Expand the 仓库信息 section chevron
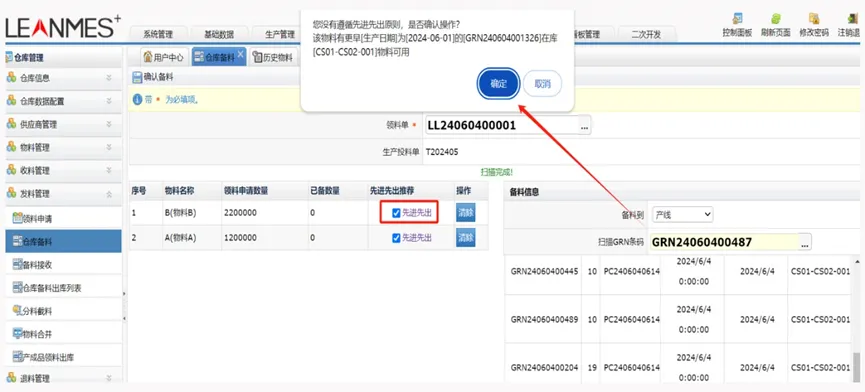Image resolution: width=865 pixels, height=392 pixels. pos(109,78)
